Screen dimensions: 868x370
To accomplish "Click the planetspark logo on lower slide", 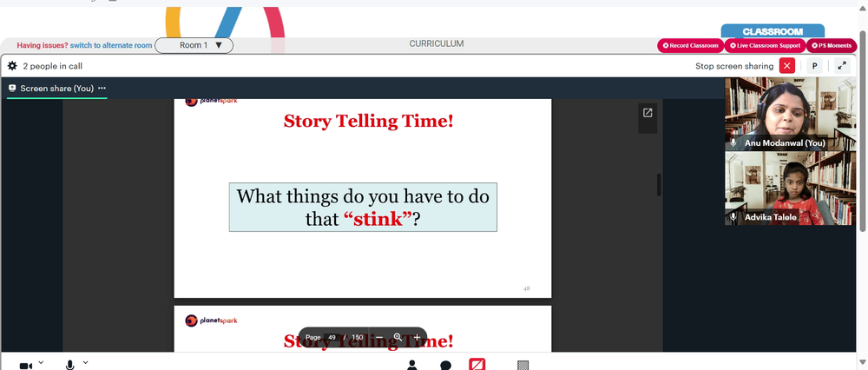I will click(211, 320).
